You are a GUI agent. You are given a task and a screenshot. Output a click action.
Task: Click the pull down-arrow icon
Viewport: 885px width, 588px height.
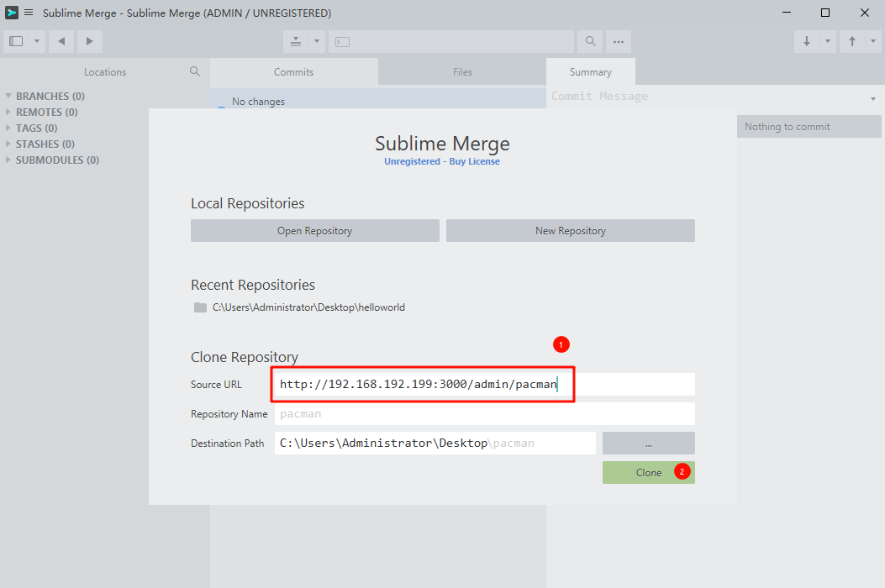(807, 41)
